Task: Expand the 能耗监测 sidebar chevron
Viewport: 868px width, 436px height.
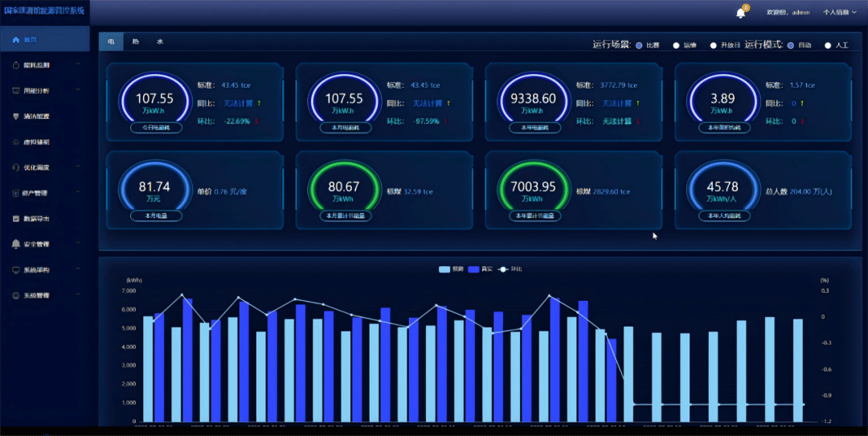Action: (78, 65)
